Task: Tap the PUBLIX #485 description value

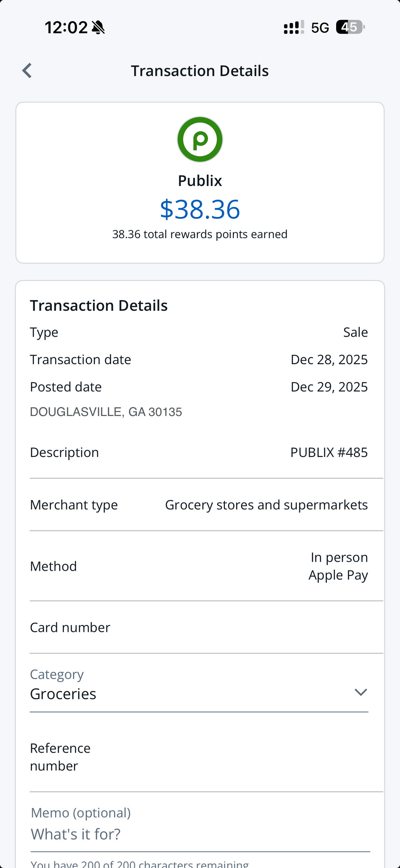Action: pos(329,452)
